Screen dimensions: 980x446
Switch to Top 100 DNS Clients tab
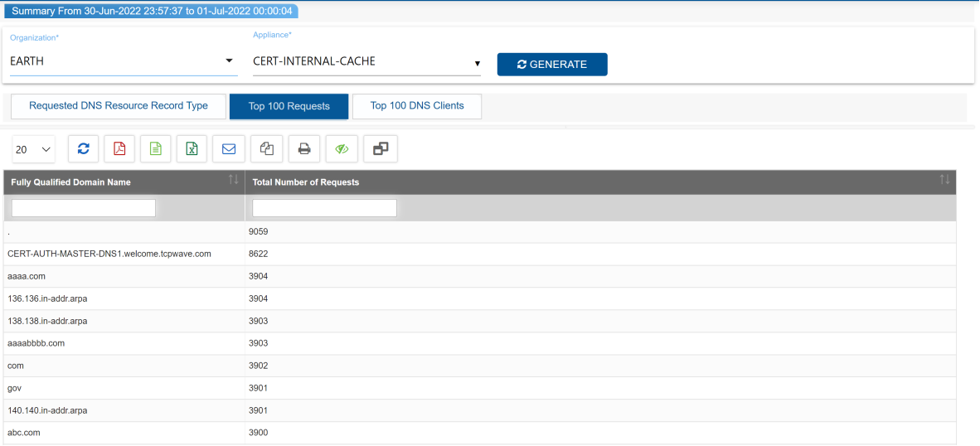coord(416,106)
